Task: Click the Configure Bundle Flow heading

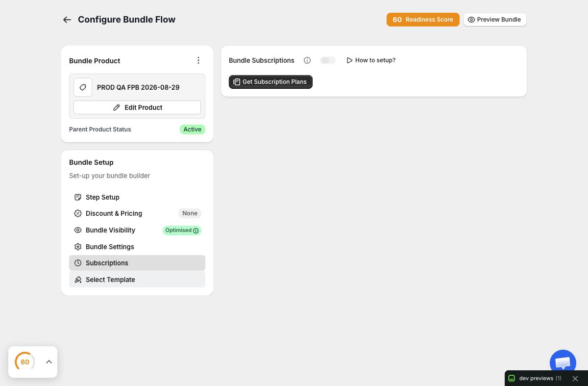Action: 126,20
